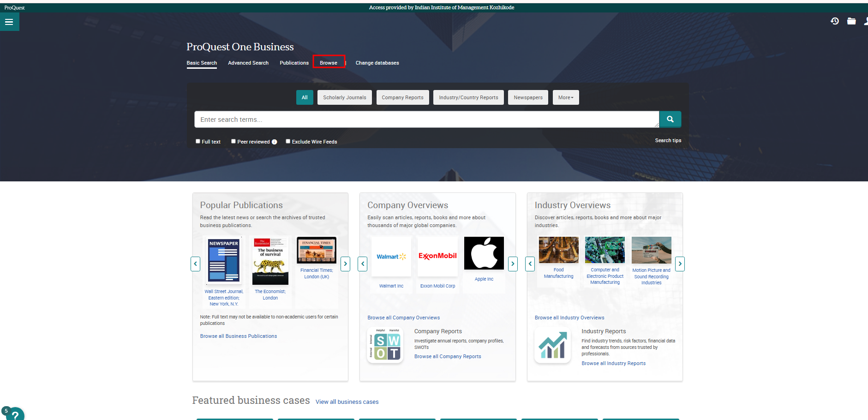Screen dimensions: 868x420
Task: Show previous Company Overviews carousel items
Action: 363,264
